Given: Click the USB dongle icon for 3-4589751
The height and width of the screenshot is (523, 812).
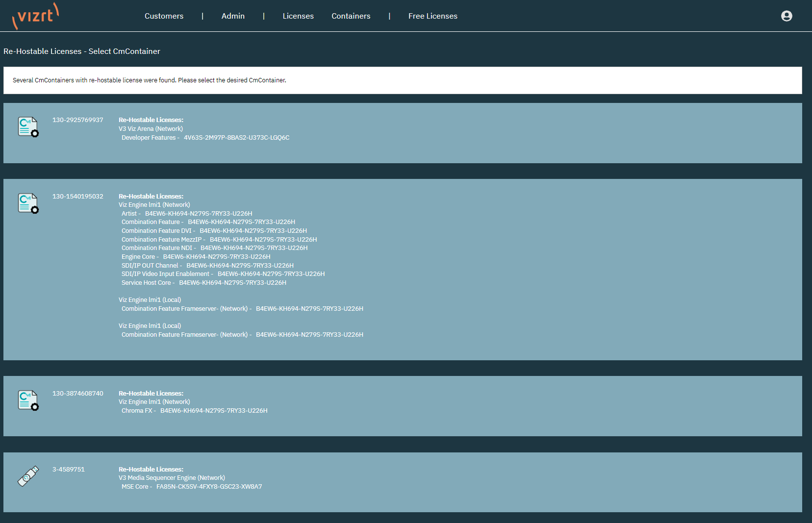Looking at the screenshot, I should [x=28, y=476].
